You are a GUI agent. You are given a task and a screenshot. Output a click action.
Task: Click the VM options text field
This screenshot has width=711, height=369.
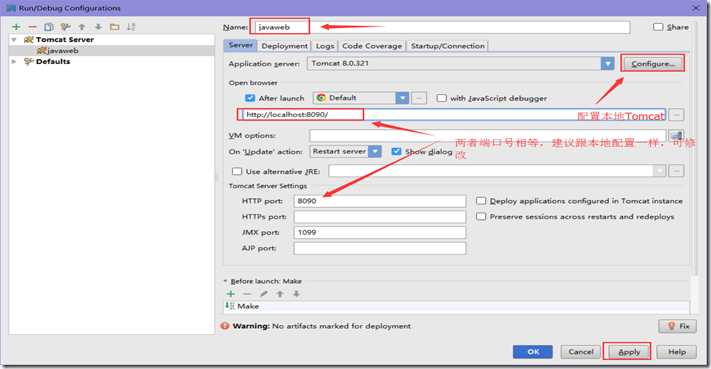click(487, 135)
